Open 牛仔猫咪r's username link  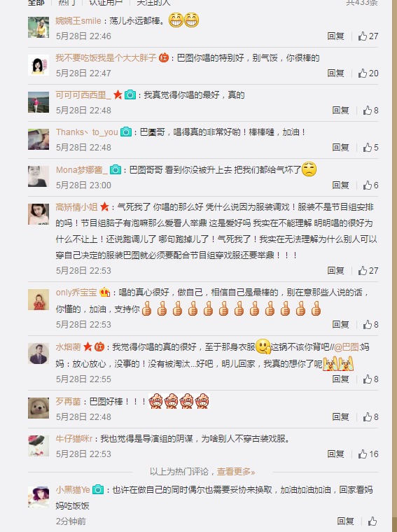(x=74, y=439)
